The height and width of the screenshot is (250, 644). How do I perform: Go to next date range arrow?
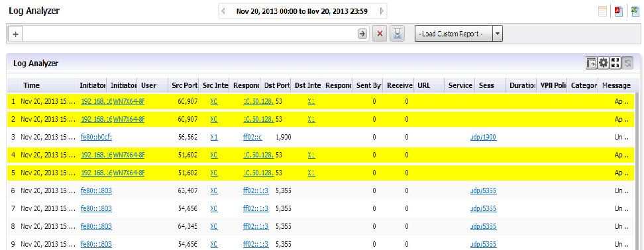coord(382,11)
